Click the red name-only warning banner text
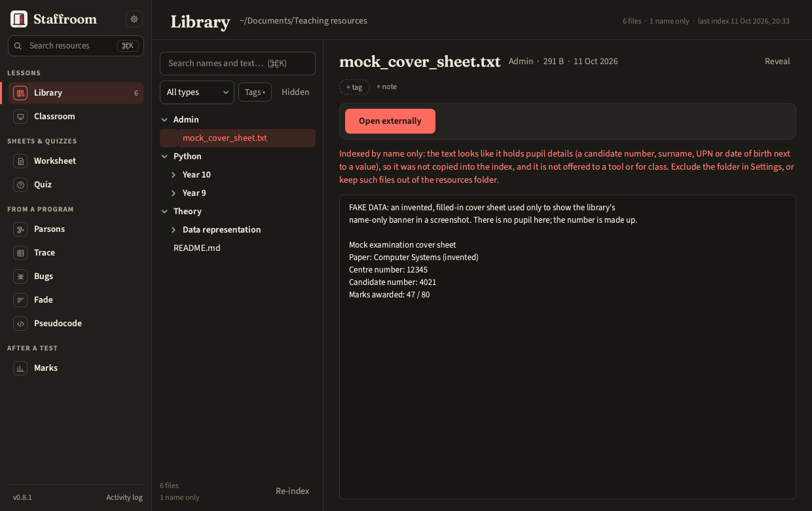The height and width of the screenshot is (511, 812). pyautogui.click(x=567, y=167)
